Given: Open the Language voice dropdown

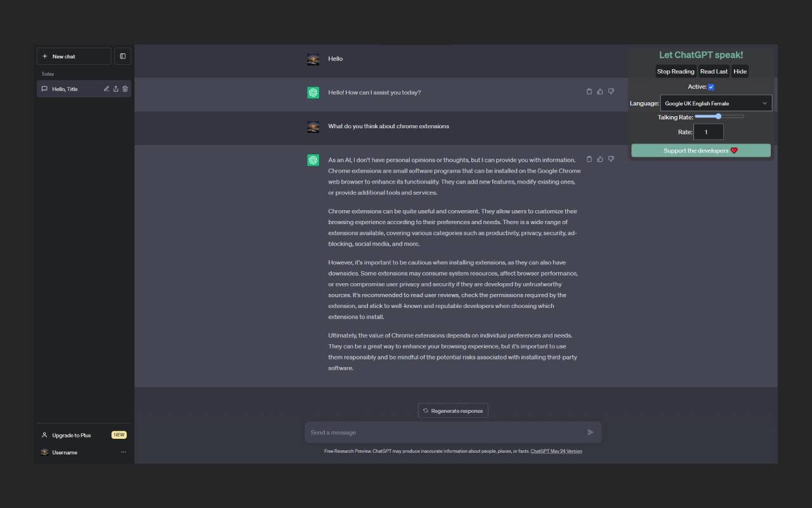Looking at the screenshot, I should click(716, 103).
